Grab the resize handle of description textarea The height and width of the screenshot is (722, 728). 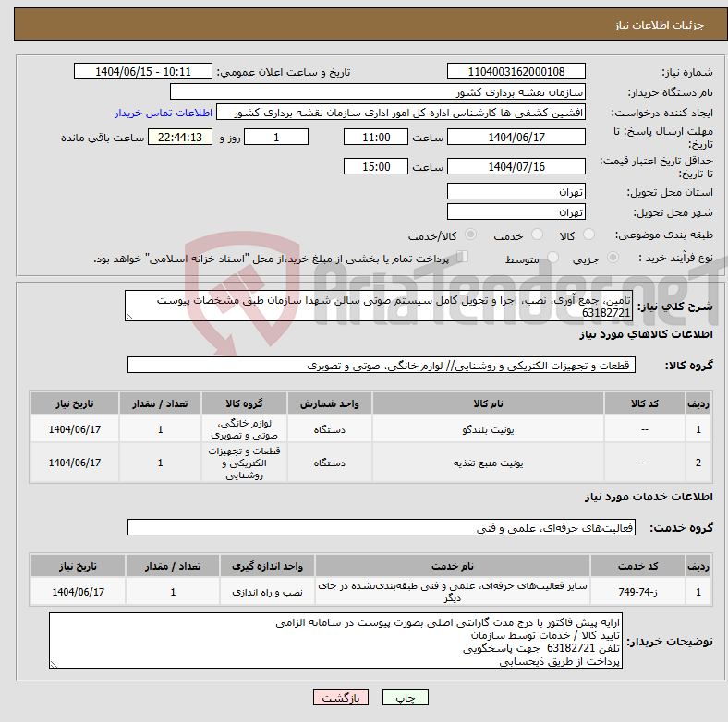[129, 317]
